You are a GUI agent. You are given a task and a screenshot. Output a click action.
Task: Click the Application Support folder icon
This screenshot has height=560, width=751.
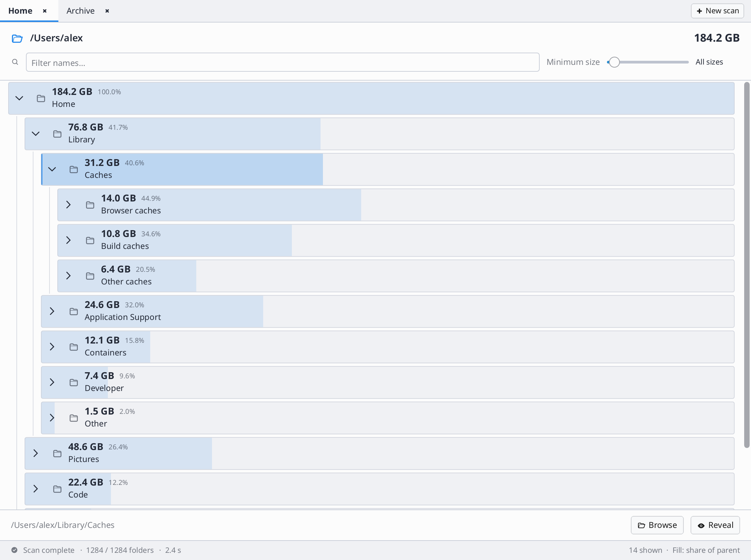[74, 311]
